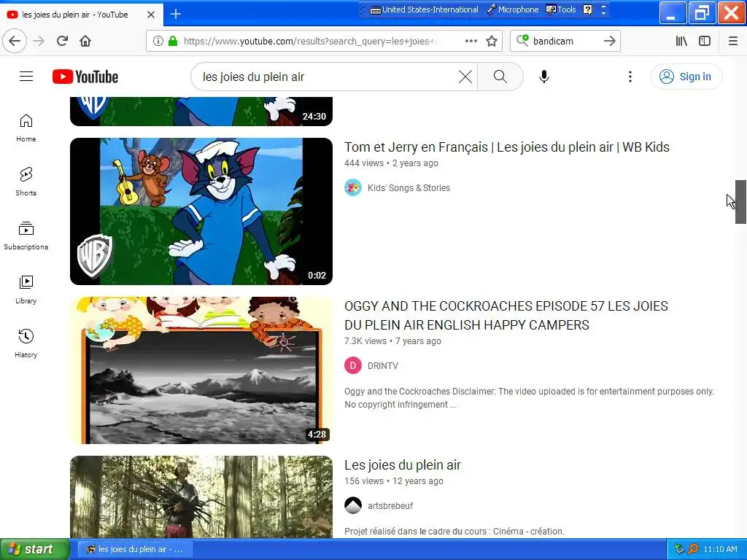Click the browser forward arrow
Screen dimensions: 747x560
tap(39, 41)
